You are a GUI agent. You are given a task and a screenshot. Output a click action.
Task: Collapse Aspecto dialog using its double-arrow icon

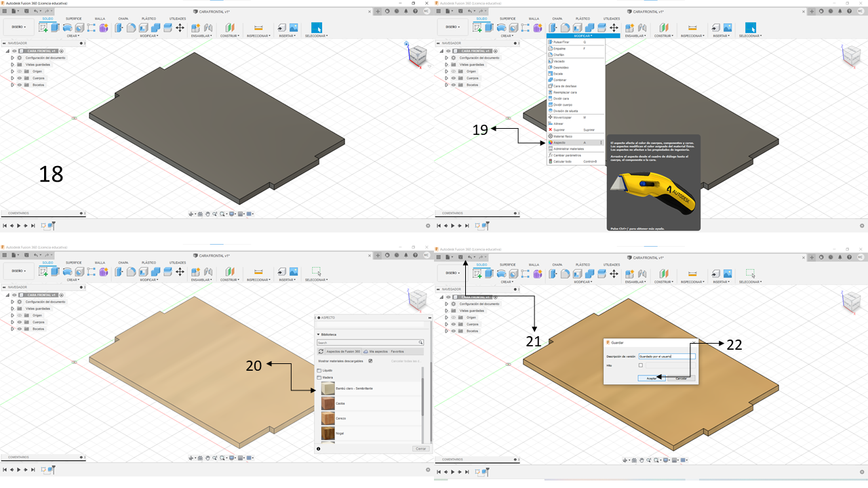pyautogui.click(x=429, y=317)
